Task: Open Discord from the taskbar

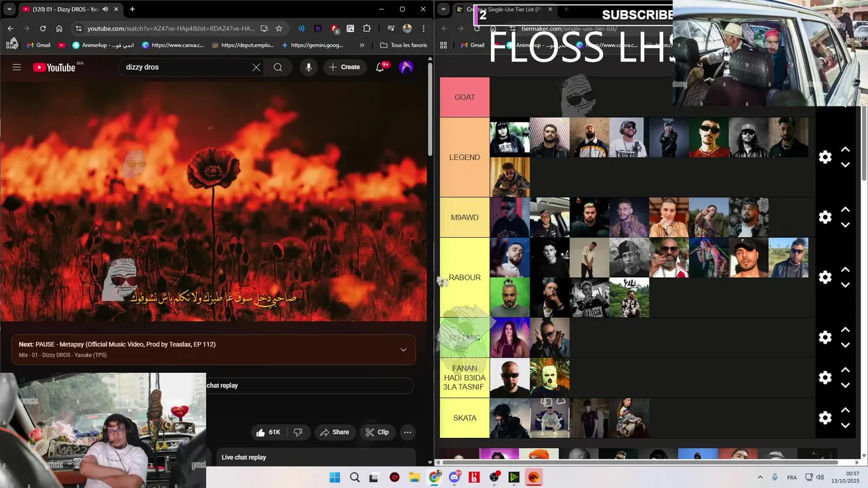Action: point(454,477)
